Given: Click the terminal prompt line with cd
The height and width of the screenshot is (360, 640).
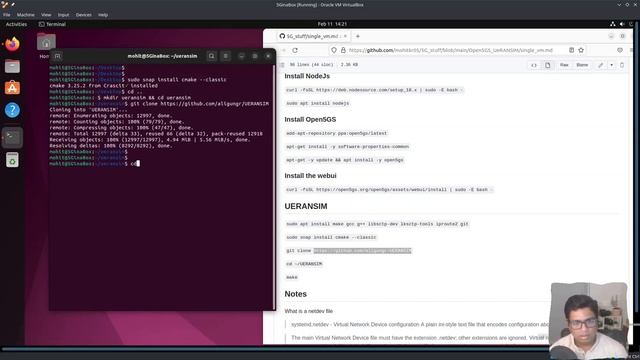Looking at the screenshot, I should pyautogui.click(x=95, y=164).
